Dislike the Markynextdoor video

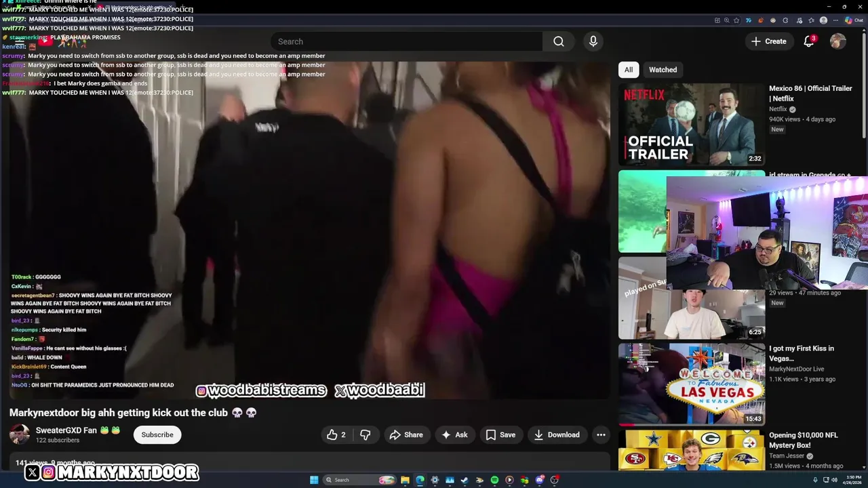[365, 435]
